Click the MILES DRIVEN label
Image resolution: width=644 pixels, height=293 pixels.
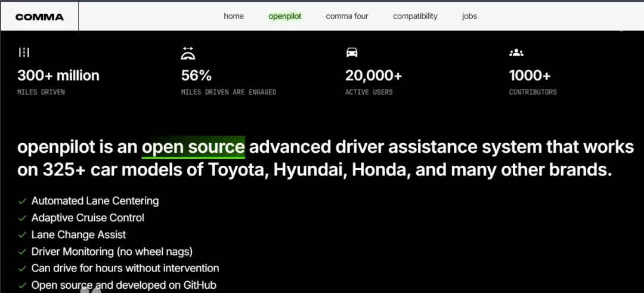pos(41,92)
